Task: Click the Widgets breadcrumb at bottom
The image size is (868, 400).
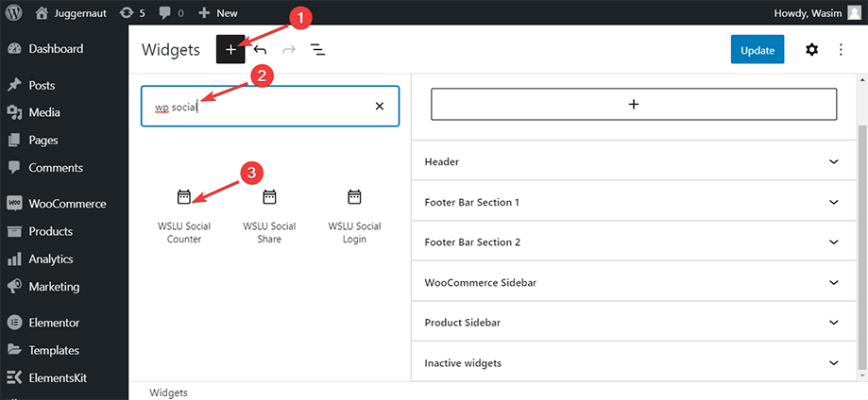Action: pyautogui.click(x=169, y=392)
